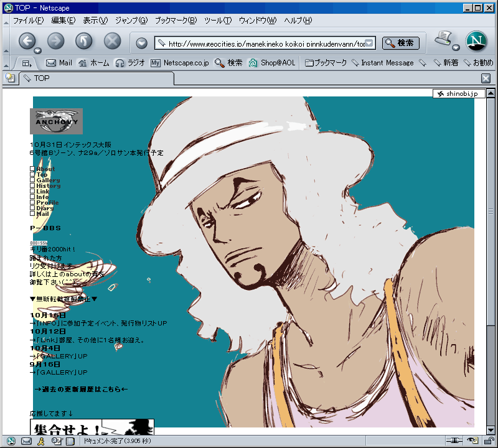Open Shop@AOL toolbar link
Viewport: 498px width, 448px height.
[x=272, y=63]
